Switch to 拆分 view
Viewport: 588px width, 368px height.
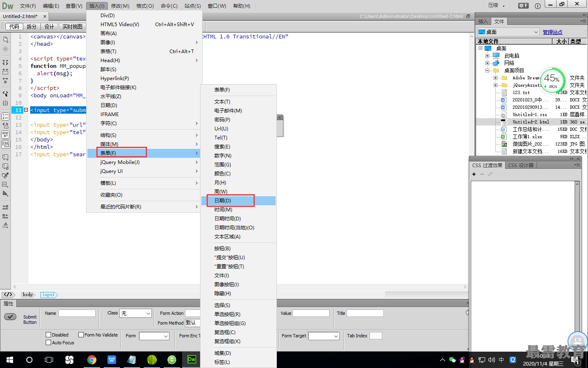[x=31, y=27]
